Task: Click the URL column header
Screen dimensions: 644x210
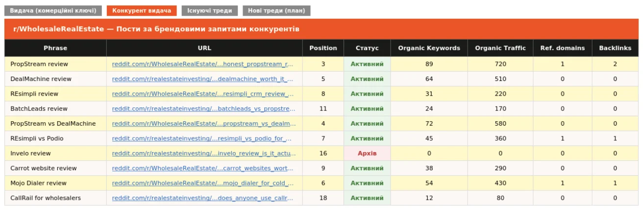Action: click(204, 48)
